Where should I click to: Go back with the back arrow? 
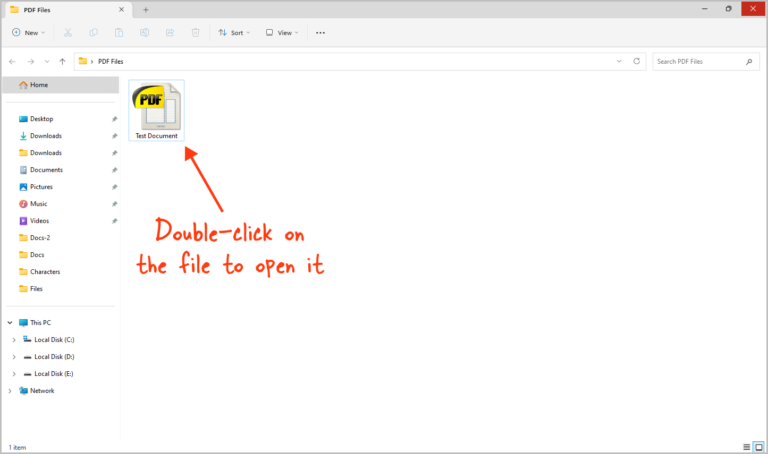coord(12,62)
